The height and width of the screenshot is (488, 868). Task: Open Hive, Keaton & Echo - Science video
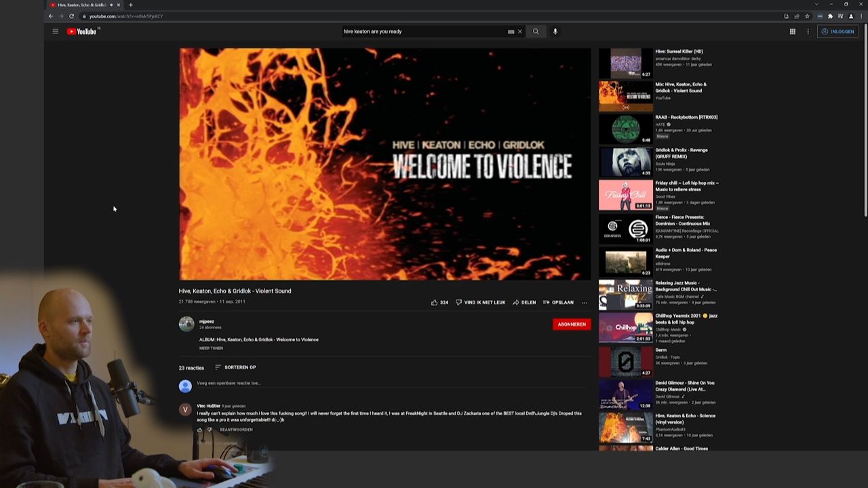coord(685,419)
